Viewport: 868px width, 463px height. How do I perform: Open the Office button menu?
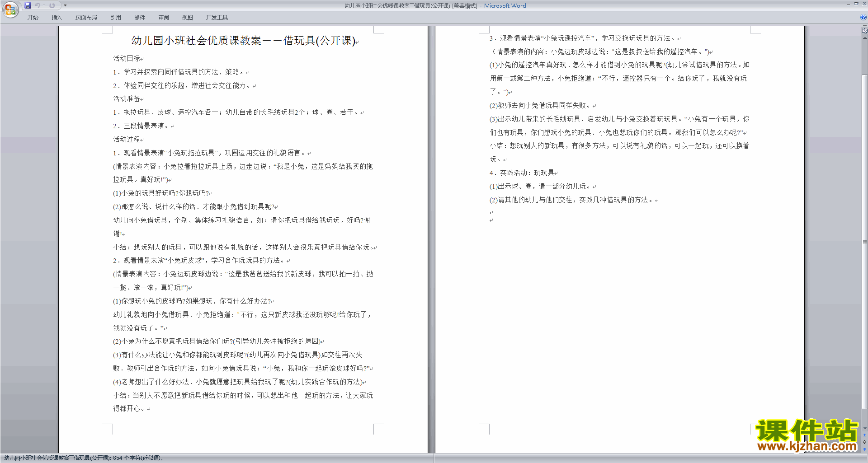[x=10, y=9]
